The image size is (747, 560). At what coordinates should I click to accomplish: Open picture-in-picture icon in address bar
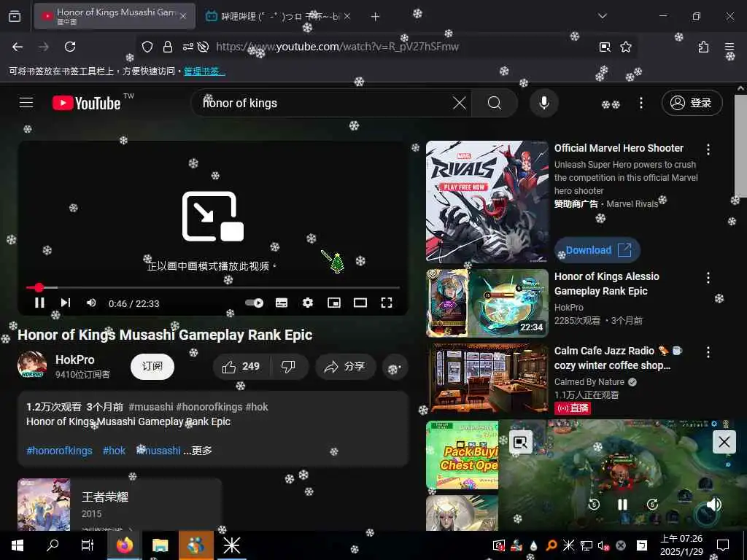click(605, 47)
